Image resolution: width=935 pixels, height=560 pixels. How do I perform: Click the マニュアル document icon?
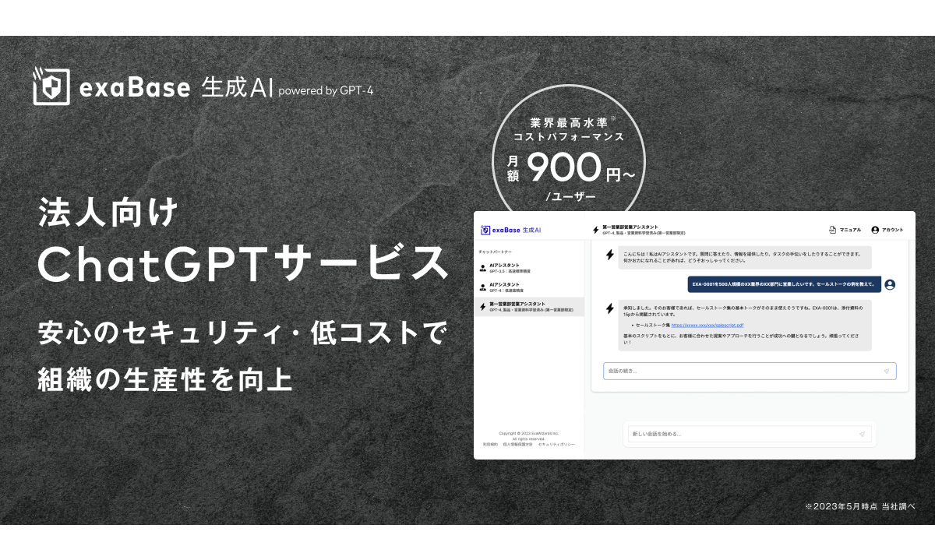832,230
